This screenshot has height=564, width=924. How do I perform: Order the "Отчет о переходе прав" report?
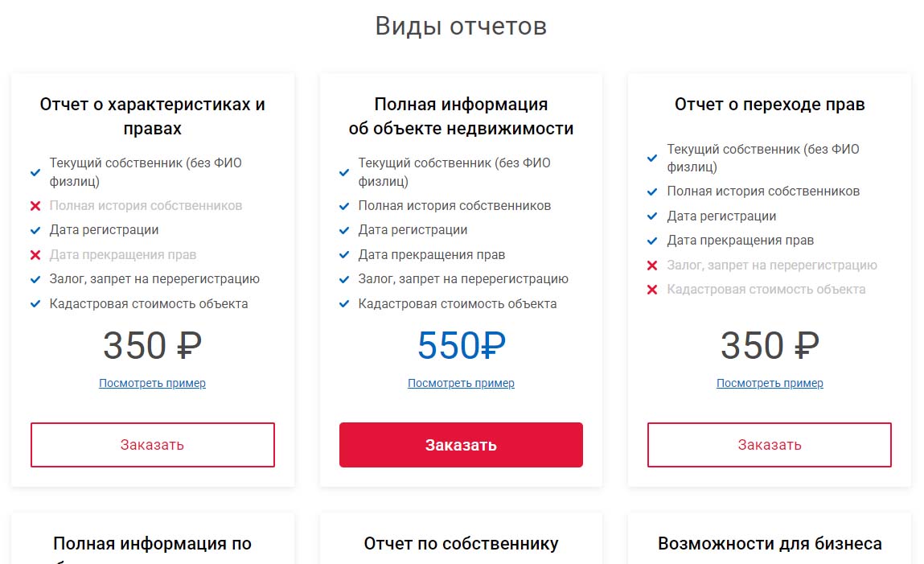pyautogui.click(x=770, y=445)
